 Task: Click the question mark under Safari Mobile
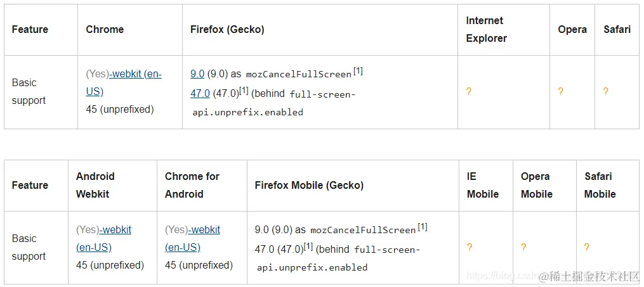(587, 248)
